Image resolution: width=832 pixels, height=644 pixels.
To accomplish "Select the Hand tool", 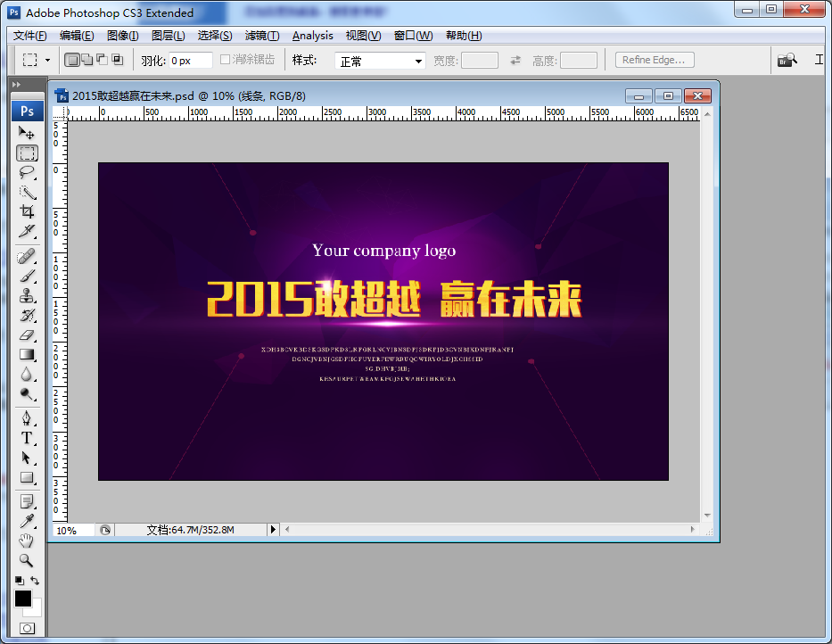I will 27,541.
